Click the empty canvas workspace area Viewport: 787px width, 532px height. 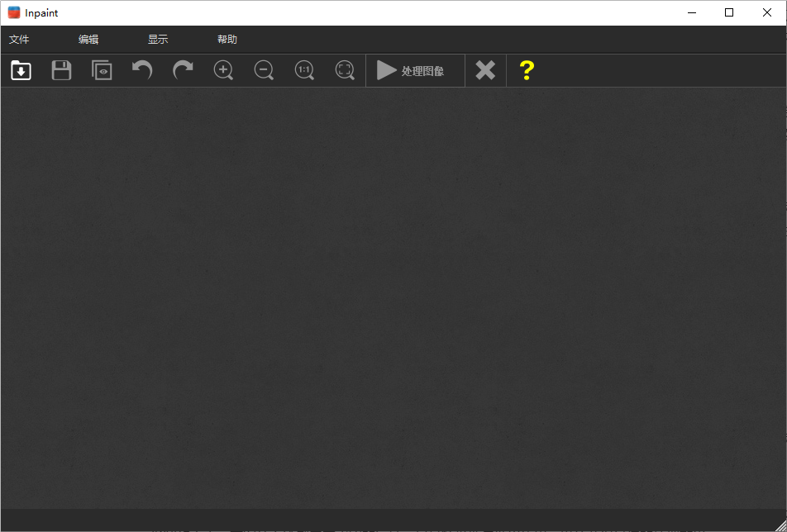[x=393, y=306]
